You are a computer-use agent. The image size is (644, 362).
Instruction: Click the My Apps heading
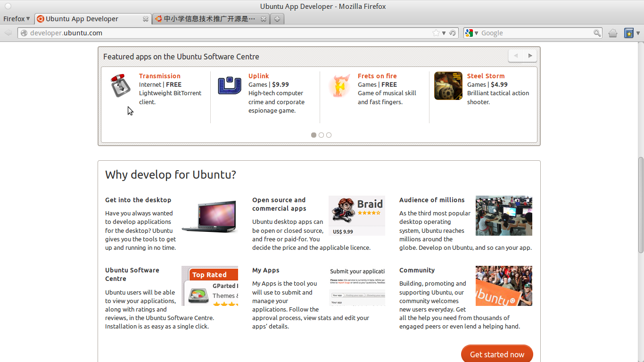point(266,270)
